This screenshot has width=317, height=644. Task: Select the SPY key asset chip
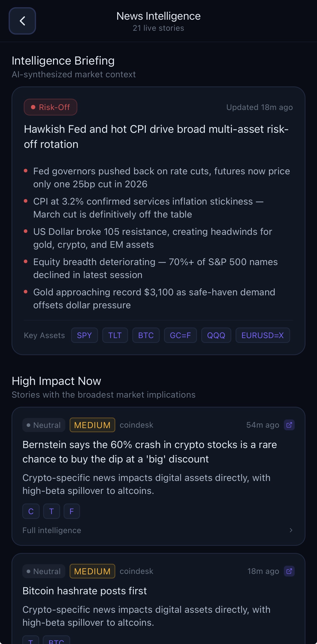pos(85,335)
